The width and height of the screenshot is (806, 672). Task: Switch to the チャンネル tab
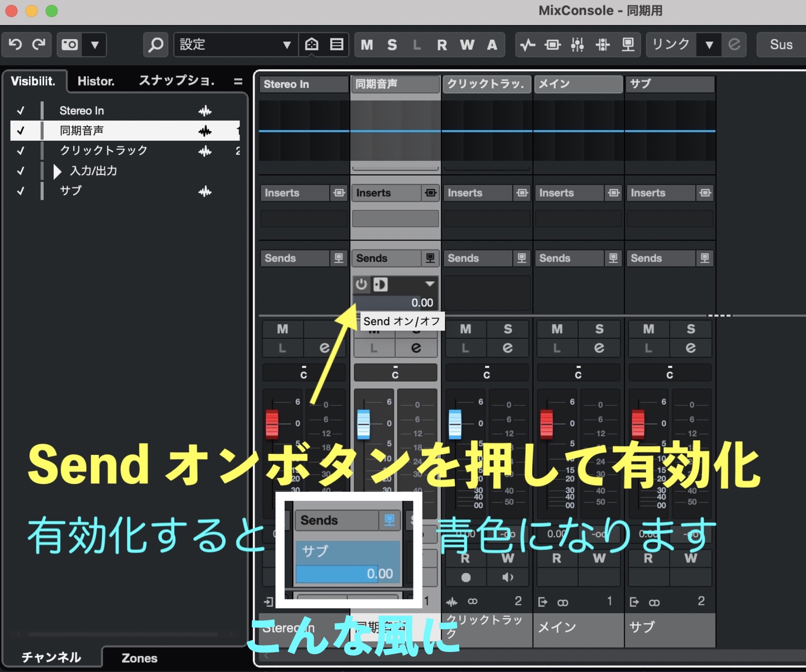[x=51, y=657]
